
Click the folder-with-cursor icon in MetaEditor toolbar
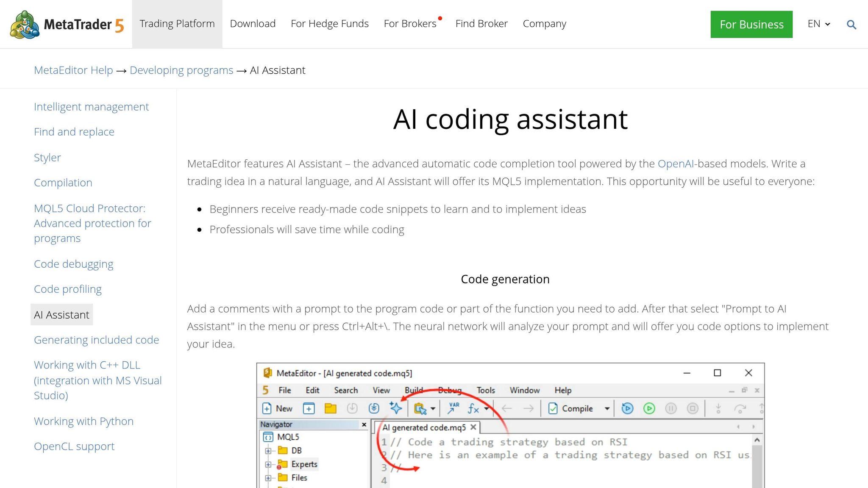[420, 408]
